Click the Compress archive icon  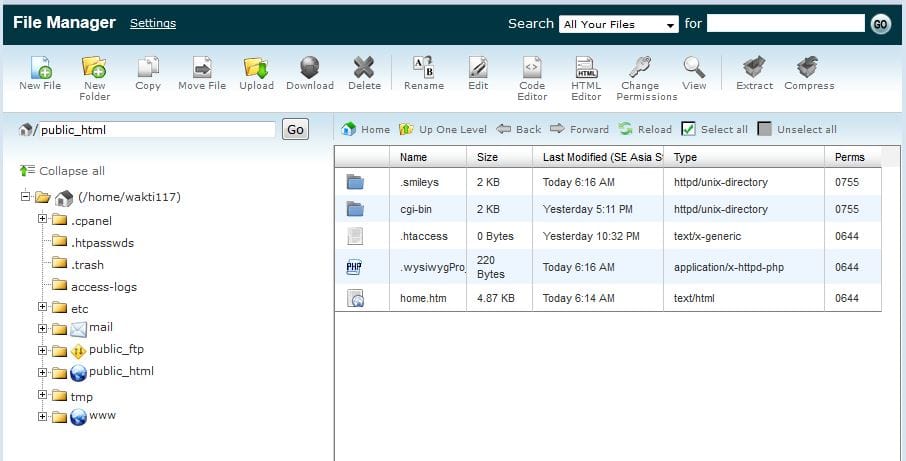[x=808, y=68]
